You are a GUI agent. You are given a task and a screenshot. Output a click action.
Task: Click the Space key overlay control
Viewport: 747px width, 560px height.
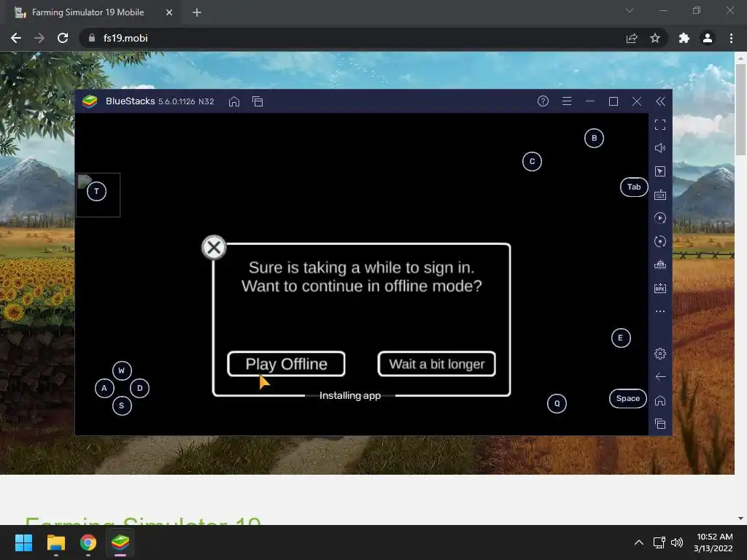pos(628,399)
